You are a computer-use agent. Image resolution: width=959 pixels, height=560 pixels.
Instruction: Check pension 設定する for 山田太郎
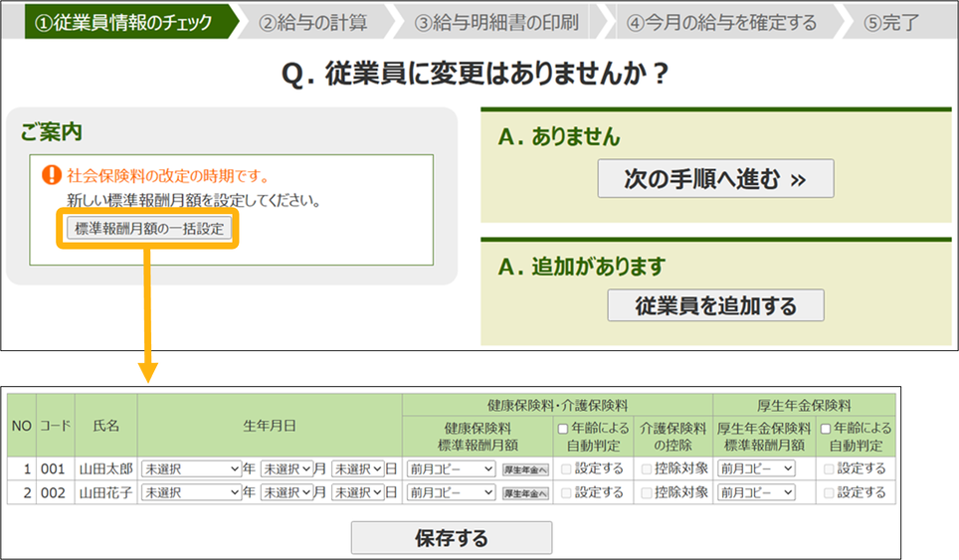coord(828,468)
